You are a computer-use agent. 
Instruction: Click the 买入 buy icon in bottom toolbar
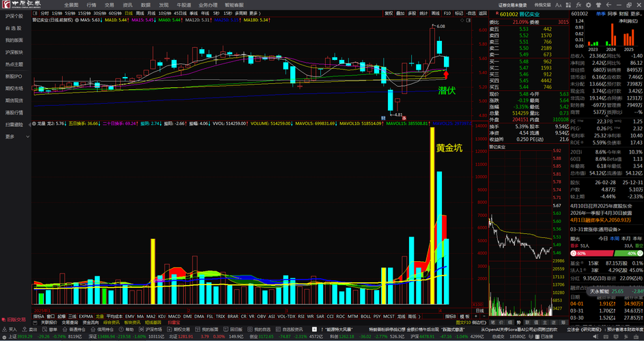coord(5,329)
